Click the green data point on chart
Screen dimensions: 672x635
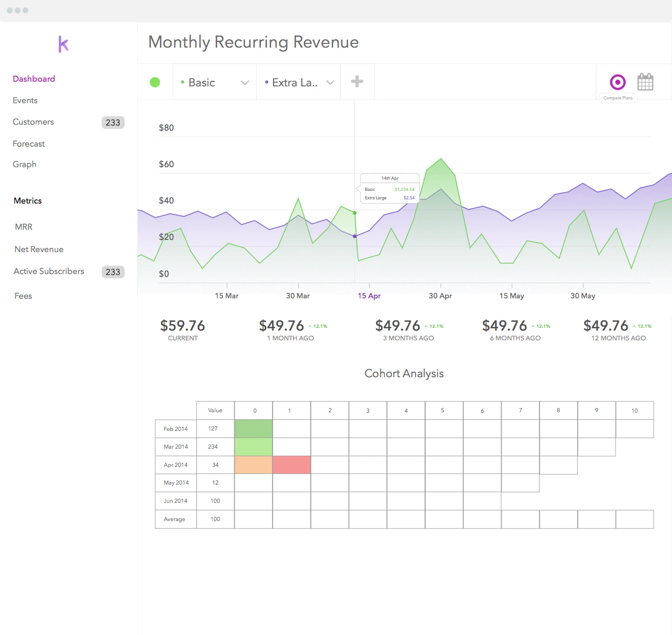tap(355, 213)
